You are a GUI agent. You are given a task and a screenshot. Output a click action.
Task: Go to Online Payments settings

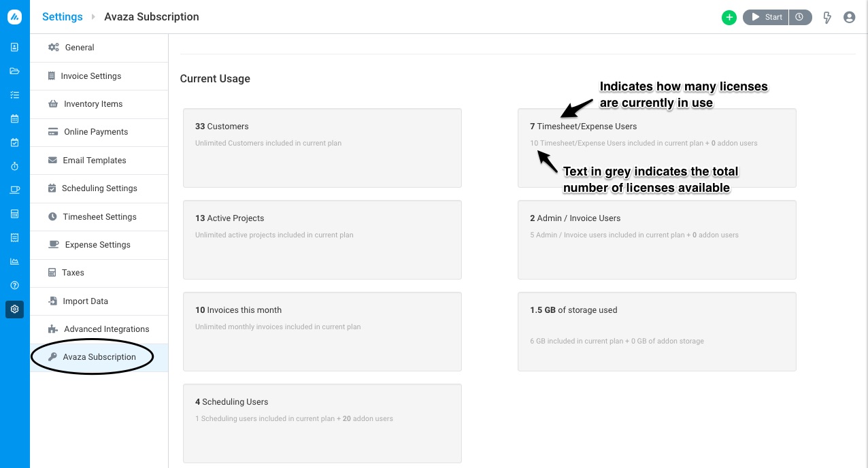pyautogui.click(x=99, y=132)
